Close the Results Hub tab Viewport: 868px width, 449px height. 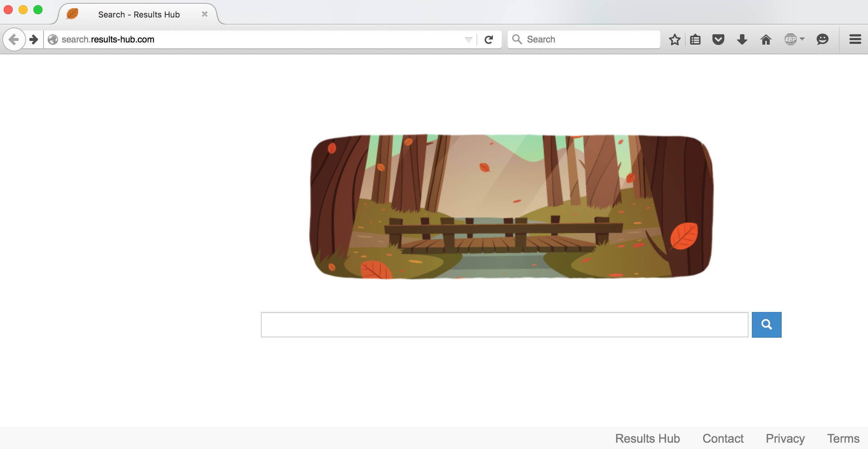(204, 14)
